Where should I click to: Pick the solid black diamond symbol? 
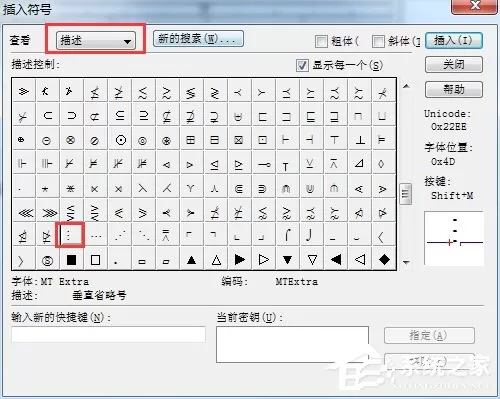coord(384,259)
